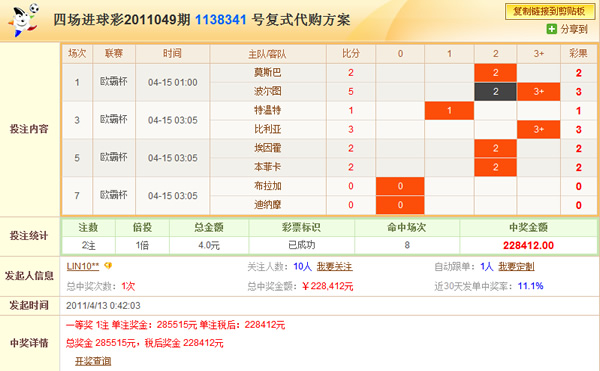Click the 我要关注 follow link
The image size is (600, 371).
pyautogui.click(x=334, y=267)
